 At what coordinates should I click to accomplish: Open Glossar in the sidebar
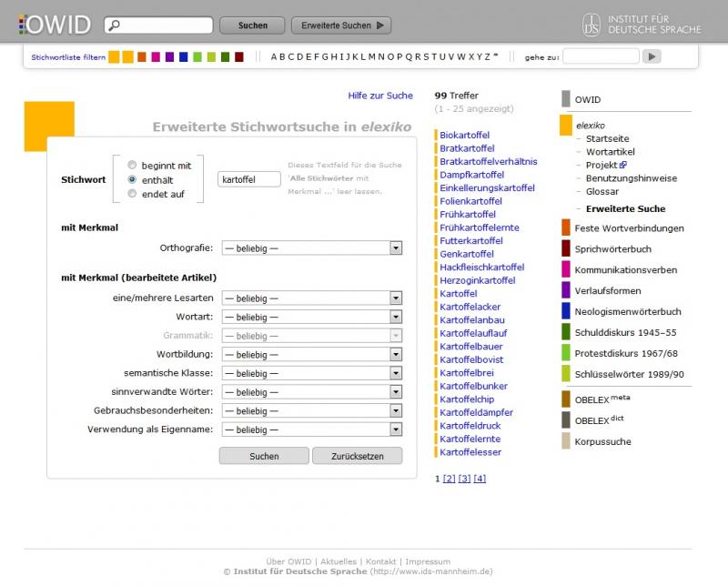tap(602, 191)
